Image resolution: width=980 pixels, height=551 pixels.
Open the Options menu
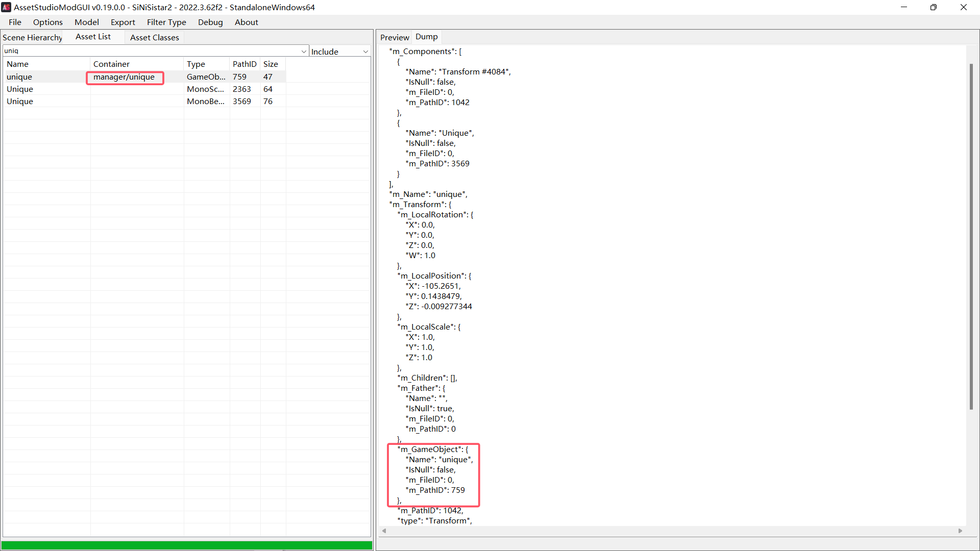(x=47, y=22)
